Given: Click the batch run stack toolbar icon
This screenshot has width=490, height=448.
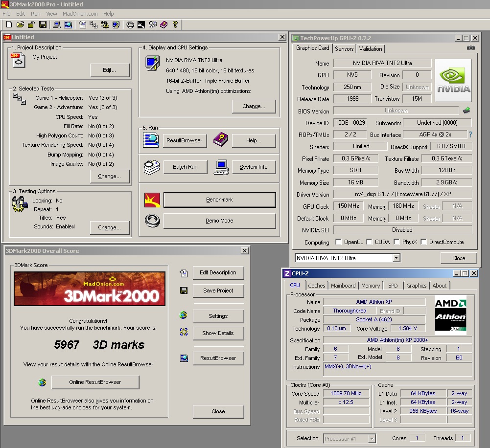Looking at the screenshot, I should tap(153, 24).
